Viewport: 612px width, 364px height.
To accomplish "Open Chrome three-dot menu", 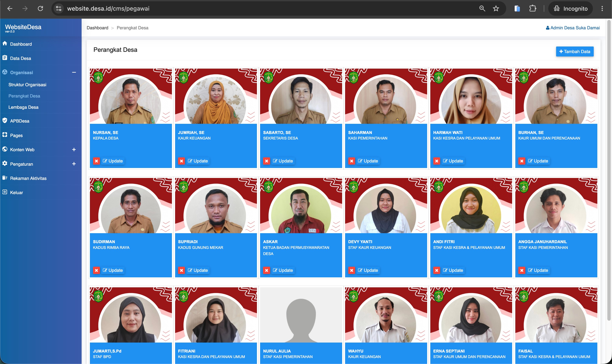I will click(602, 8).
